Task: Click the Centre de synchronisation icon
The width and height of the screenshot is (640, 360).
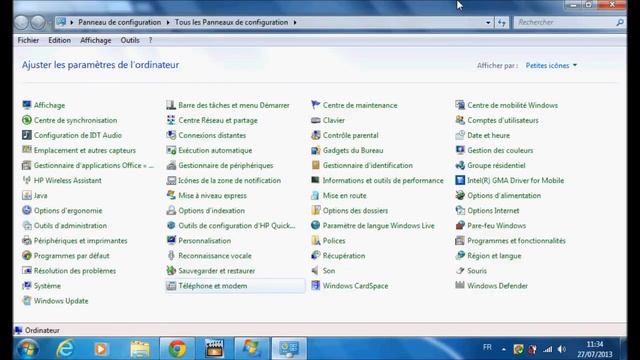Action: [x=27, y=120]
